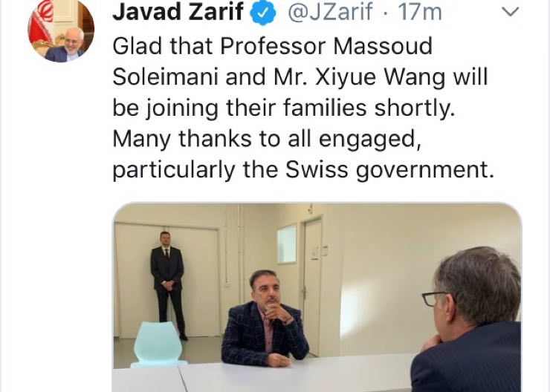Open the 17m timestamp permalink

click(x=419, y=12)
